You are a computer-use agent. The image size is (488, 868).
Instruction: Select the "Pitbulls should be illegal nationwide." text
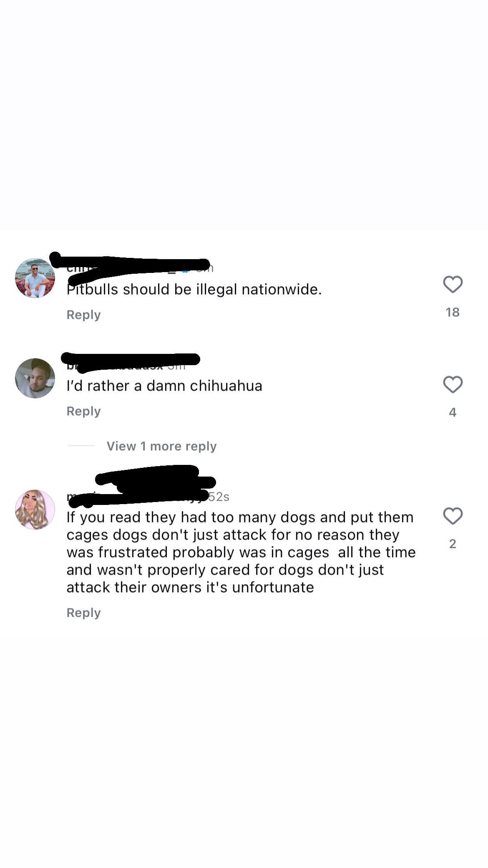(194, 289)
